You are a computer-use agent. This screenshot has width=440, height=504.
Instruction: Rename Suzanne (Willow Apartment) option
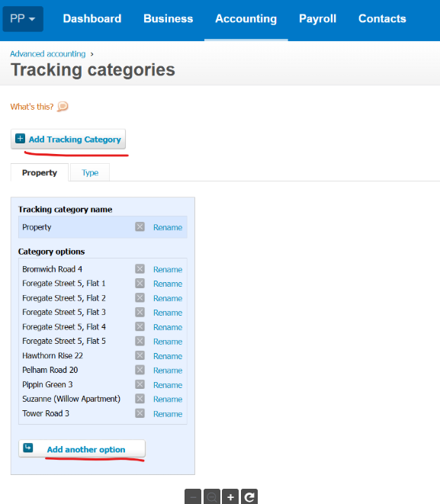(x=168, y=400)
